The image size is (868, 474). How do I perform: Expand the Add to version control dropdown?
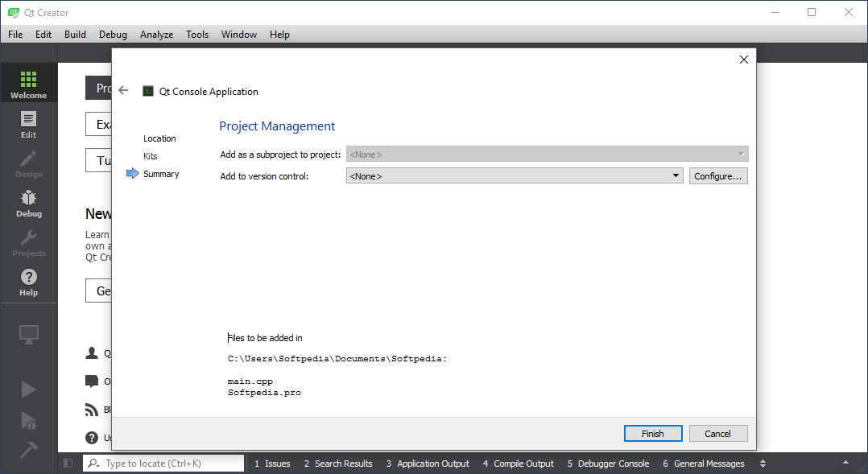[x=515, y=176]
